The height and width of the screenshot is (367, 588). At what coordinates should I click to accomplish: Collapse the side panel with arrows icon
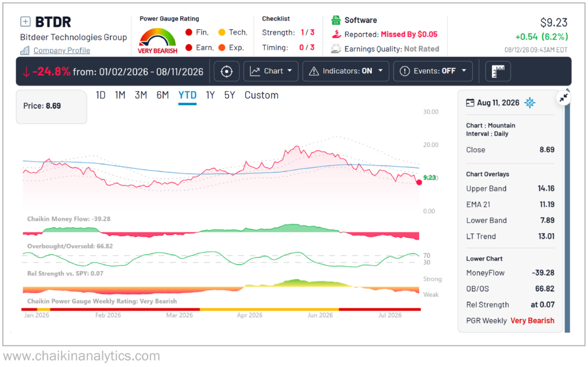coord(564,98)
